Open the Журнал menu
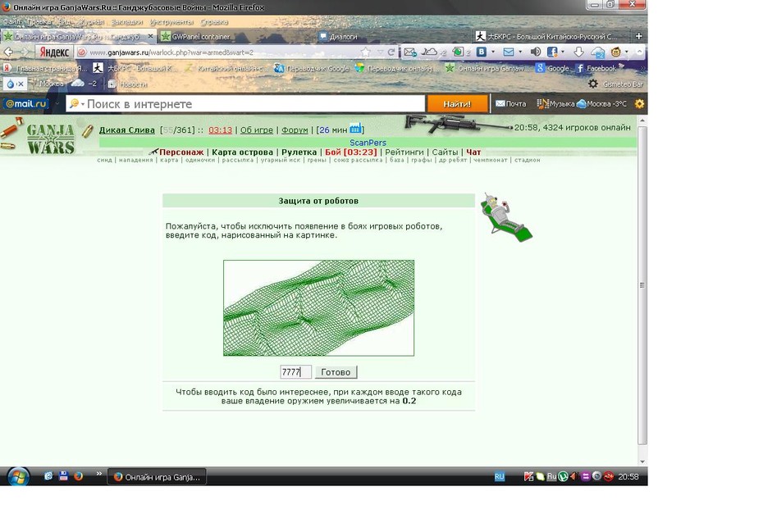 (91, 22)
